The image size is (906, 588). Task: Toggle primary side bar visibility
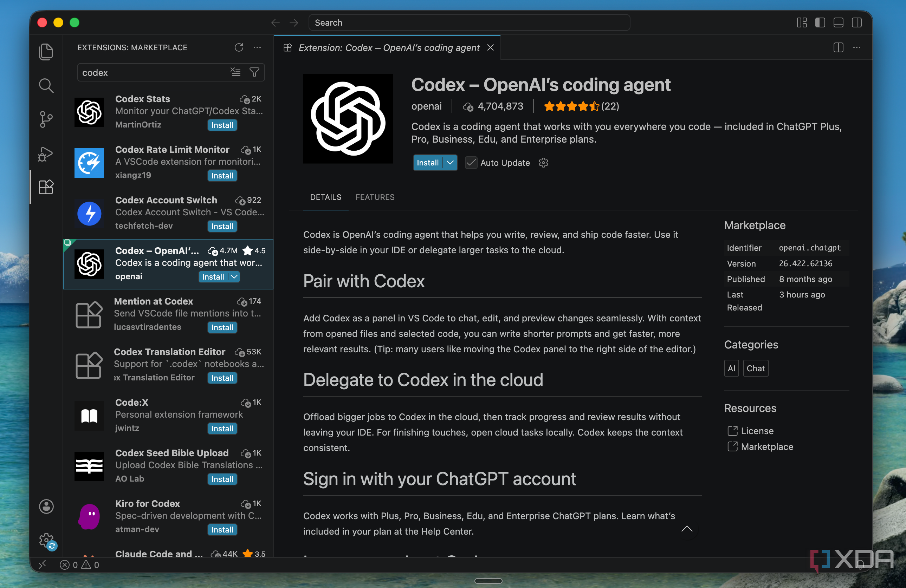[x=820, y=23]
